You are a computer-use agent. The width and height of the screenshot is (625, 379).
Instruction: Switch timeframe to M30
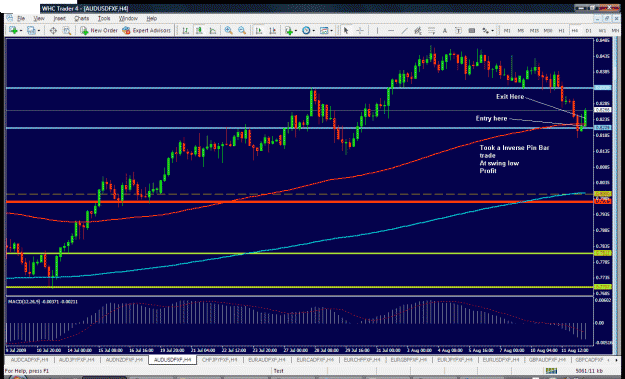[548, 30]
